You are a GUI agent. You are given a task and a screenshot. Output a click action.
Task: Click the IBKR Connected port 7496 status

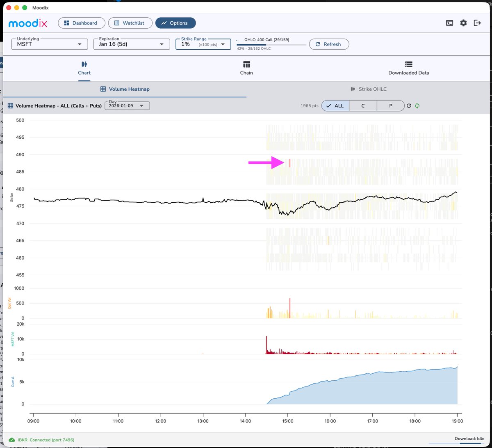coord(46,440)
